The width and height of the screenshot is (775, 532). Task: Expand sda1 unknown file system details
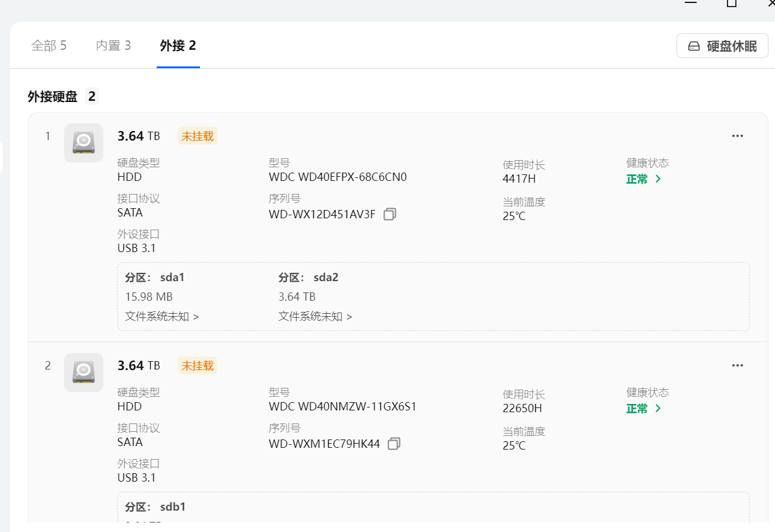tap(162, 316)
